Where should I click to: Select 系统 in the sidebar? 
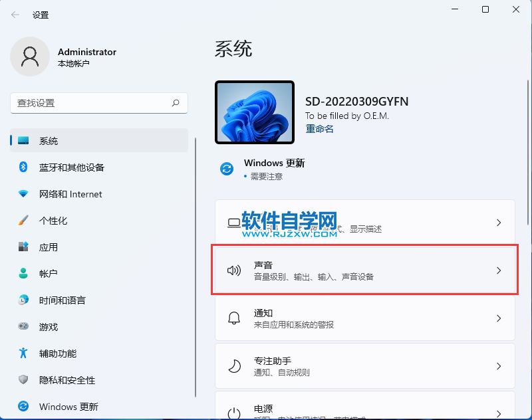[98, 140]
